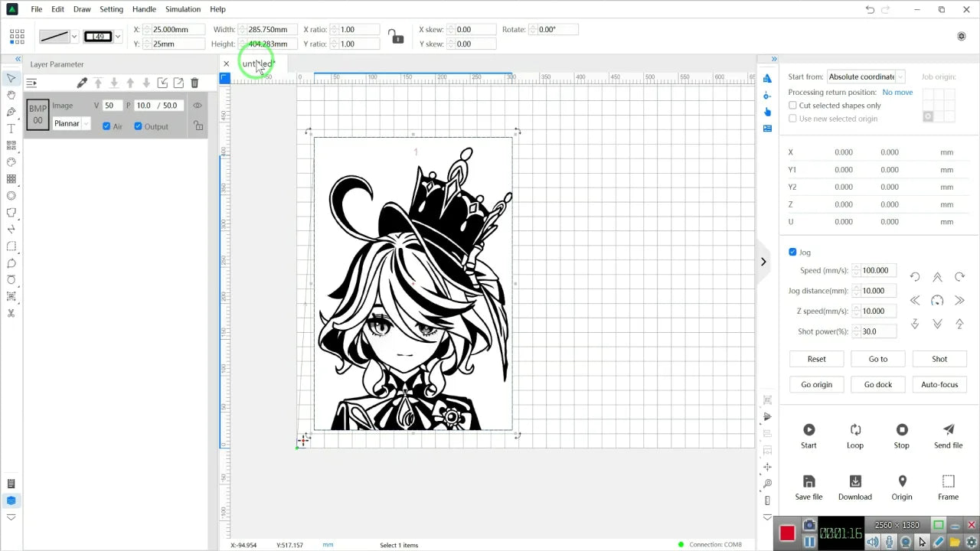The image size is (980, 551).
Task: Click the Loop icon
Action: point(855,430)
